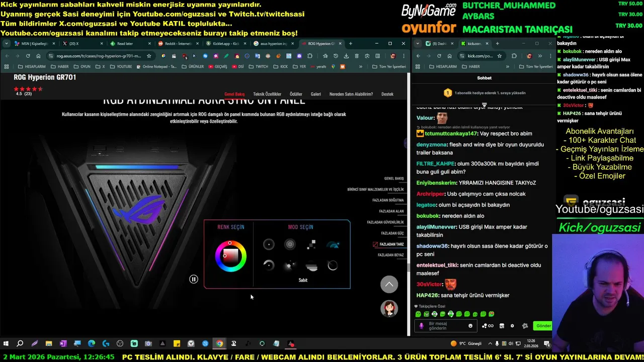This screenshot has width=644, height=362.
Task: Open Windows Start menu
Action: coord(6,343)
